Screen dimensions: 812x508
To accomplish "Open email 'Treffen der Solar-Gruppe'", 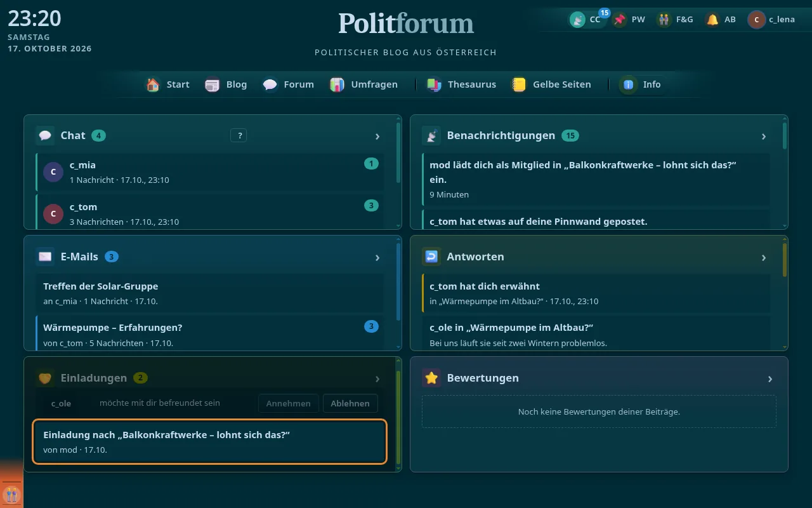I will (210, 293).
